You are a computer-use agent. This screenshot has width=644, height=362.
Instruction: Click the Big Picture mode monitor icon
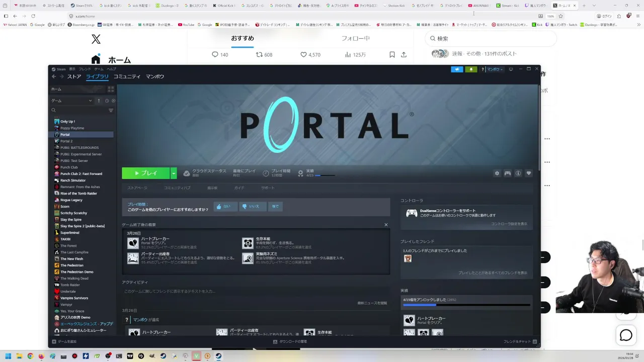(x=511, y=69)
